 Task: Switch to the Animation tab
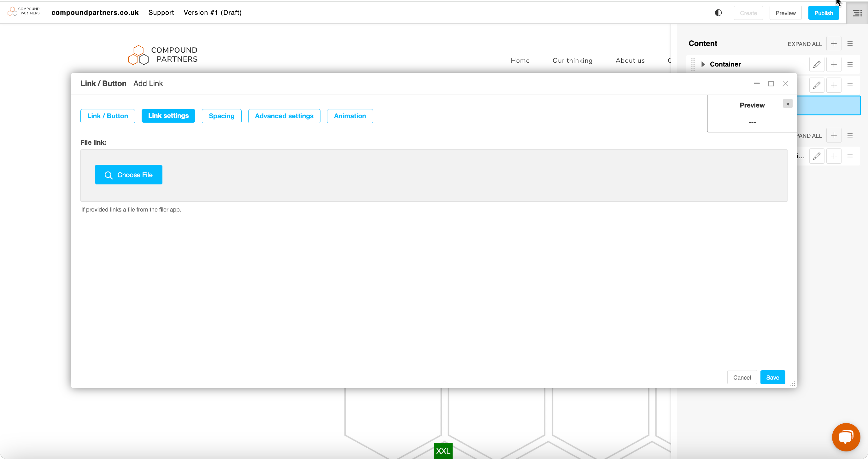[350, 116]
